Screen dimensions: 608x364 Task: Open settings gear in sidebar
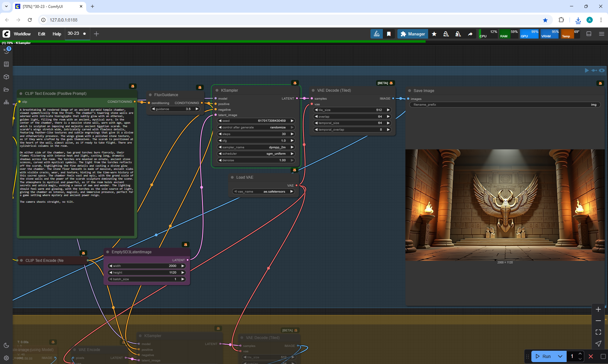pyautogui.click(x=6, y=358)
